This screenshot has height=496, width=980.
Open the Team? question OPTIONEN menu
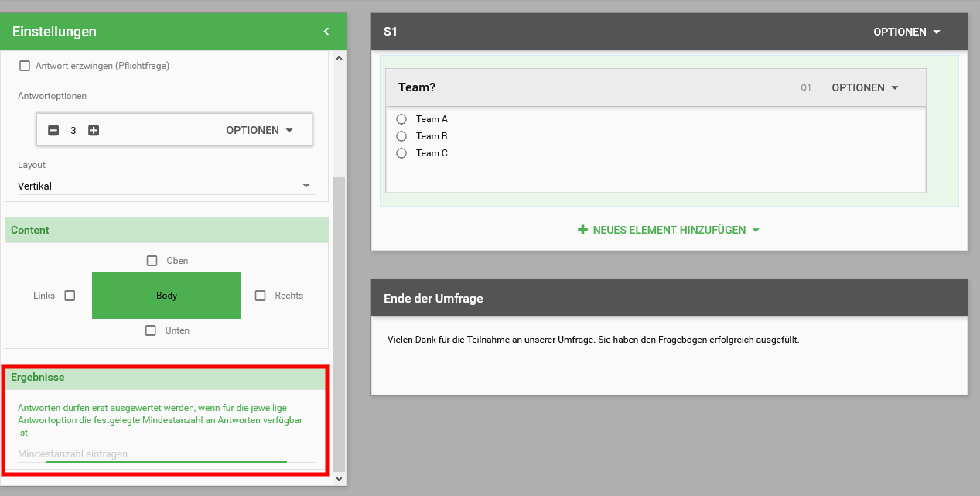(x=866, y=87)
